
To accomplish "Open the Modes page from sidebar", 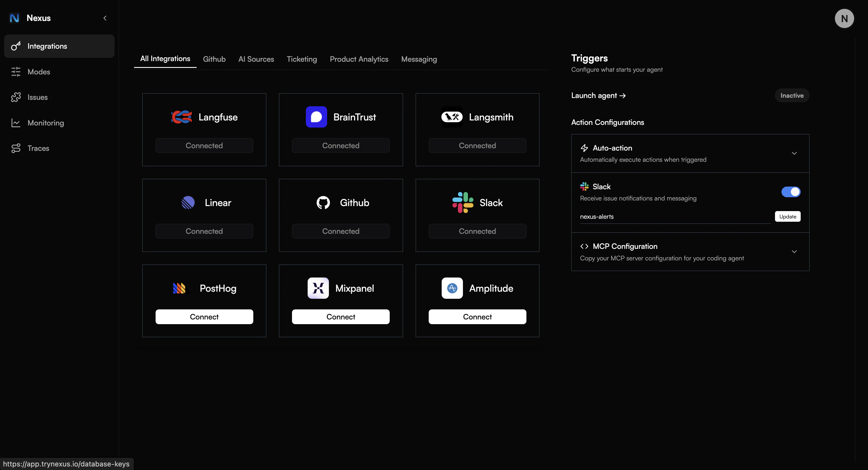I will coord(59,72).
